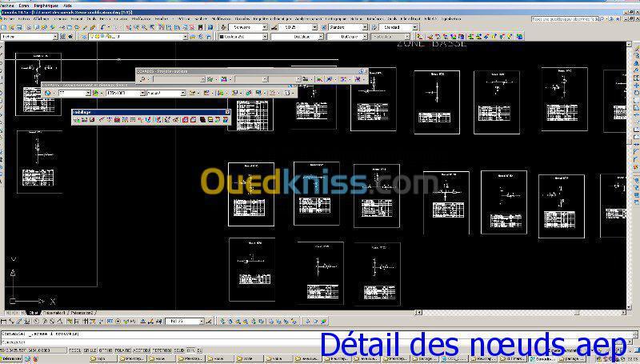Open the QuickCalc calculator icon
Viewport: 640px width, 364px height.
pos(201,27)
